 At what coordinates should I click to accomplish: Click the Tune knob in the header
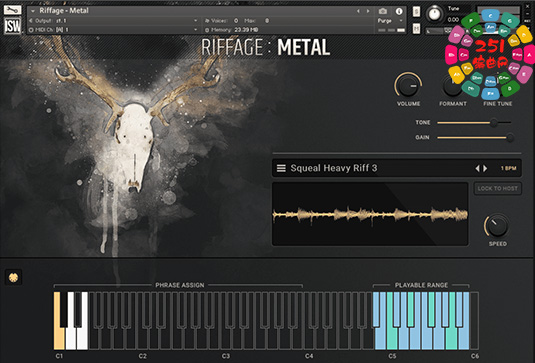434,14
